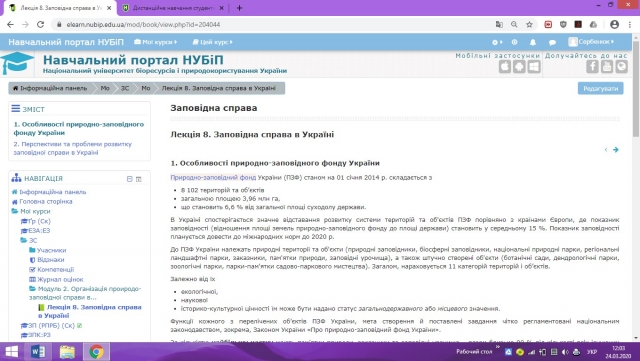Open the Цей курс dropdown menu
The height and width of the screenshot is (361, 640).
click(212, 42)
